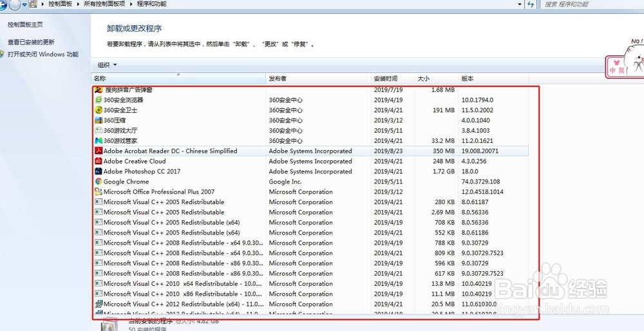
Task: Open the address bar history dropdown arrow
Action: 520,4
